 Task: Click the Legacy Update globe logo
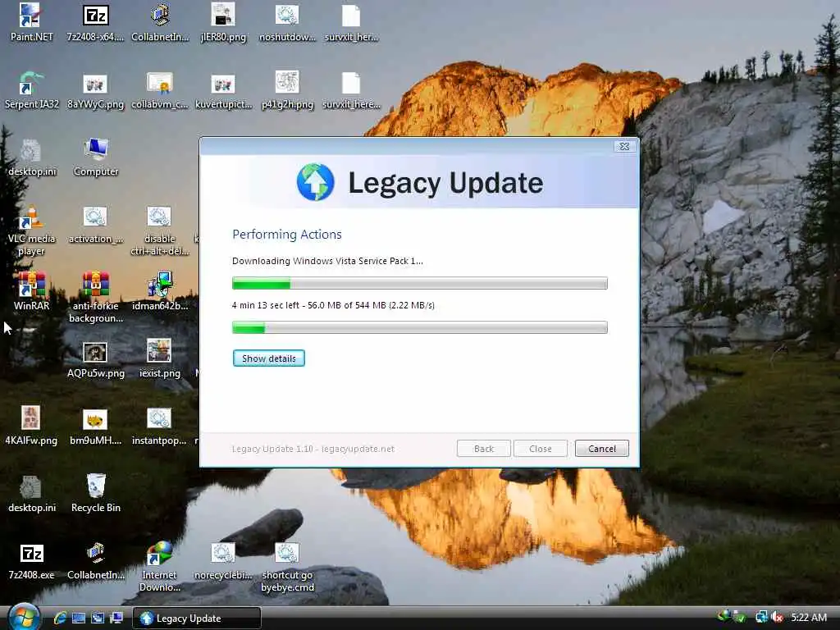coord(316,182)
